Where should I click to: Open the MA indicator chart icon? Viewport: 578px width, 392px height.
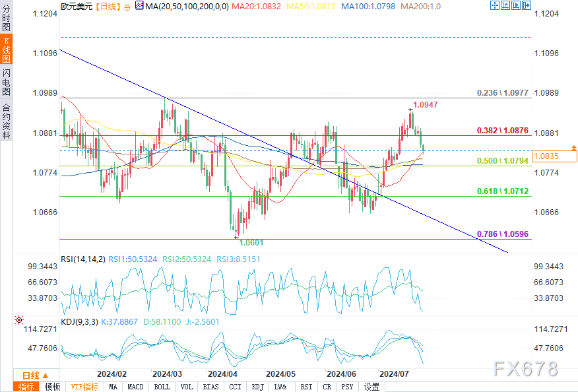pyautogui.click(x=139, y=5)
